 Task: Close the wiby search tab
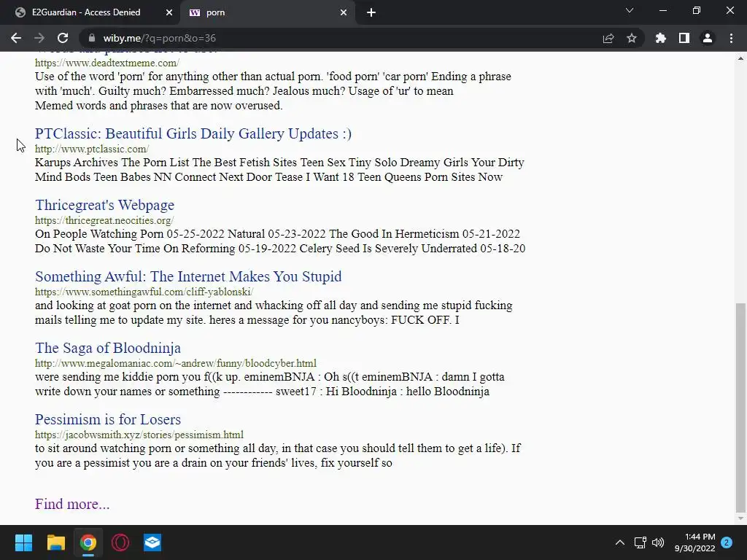coord(344,12)
